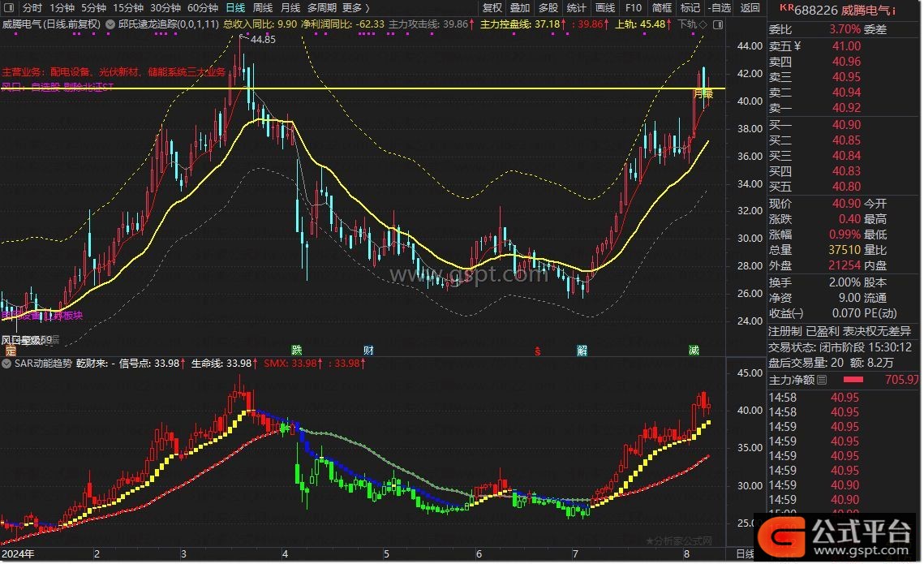Click the 生命线 33.98 readout
Viewport: 924px width, 564px height.
[224, 364]
